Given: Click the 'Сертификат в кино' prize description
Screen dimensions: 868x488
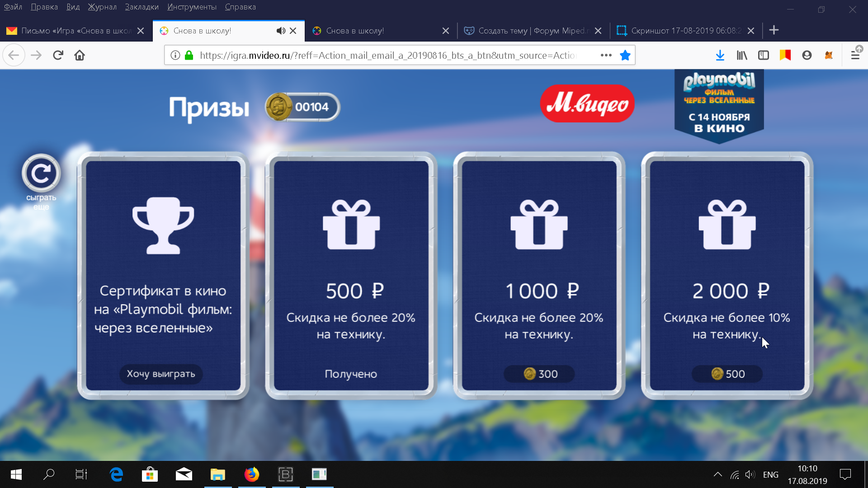Looking at the screenshot, I should (163, 310).
